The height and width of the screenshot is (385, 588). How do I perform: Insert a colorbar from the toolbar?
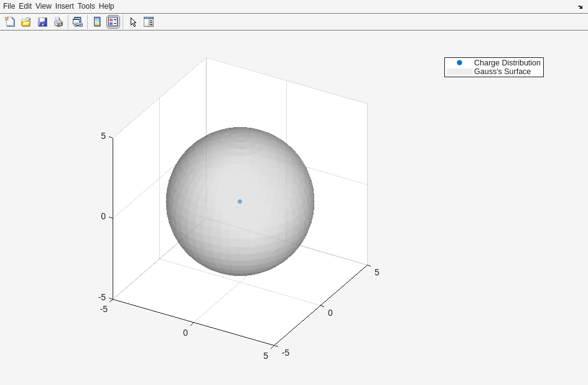(x=97, y=22)
